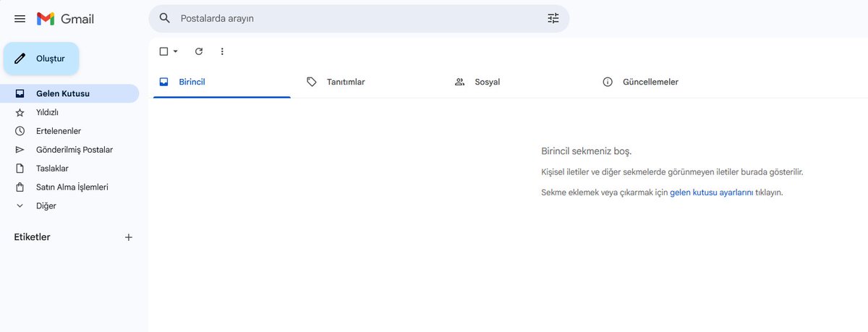Click the people icon on Sosyal tab
This screenshot has width=868, height=332.
pos(459,82)
